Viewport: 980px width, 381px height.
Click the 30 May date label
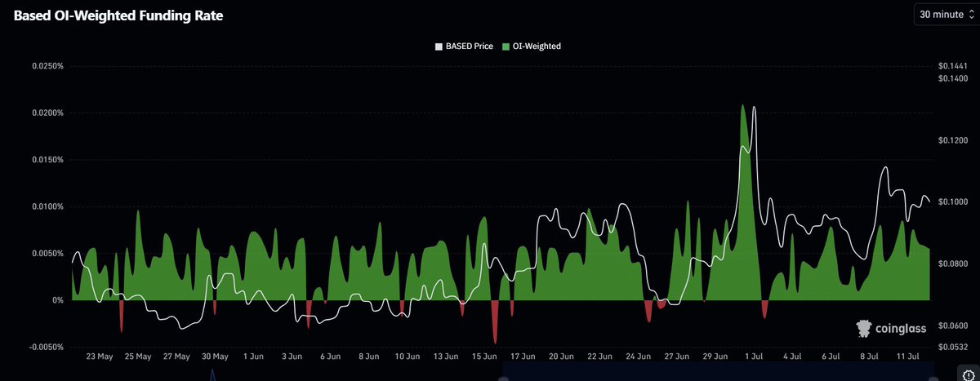tap(215, 357)
